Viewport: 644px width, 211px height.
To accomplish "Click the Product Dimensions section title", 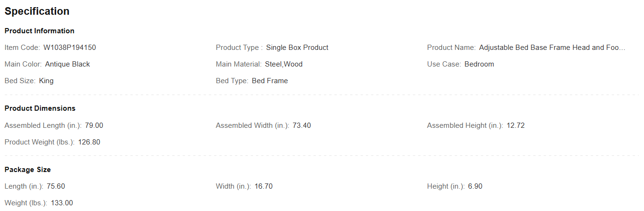I will [40, 108].
